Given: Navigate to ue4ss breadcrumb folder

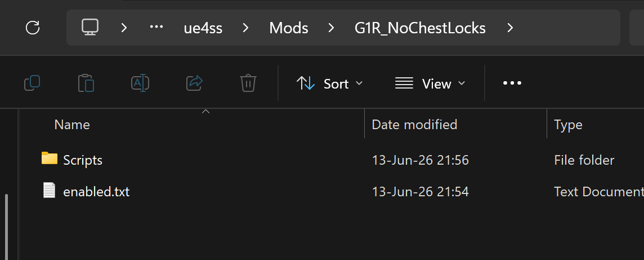Looking at the screenshot, I should pyautogui.click(x=203, y=28).
